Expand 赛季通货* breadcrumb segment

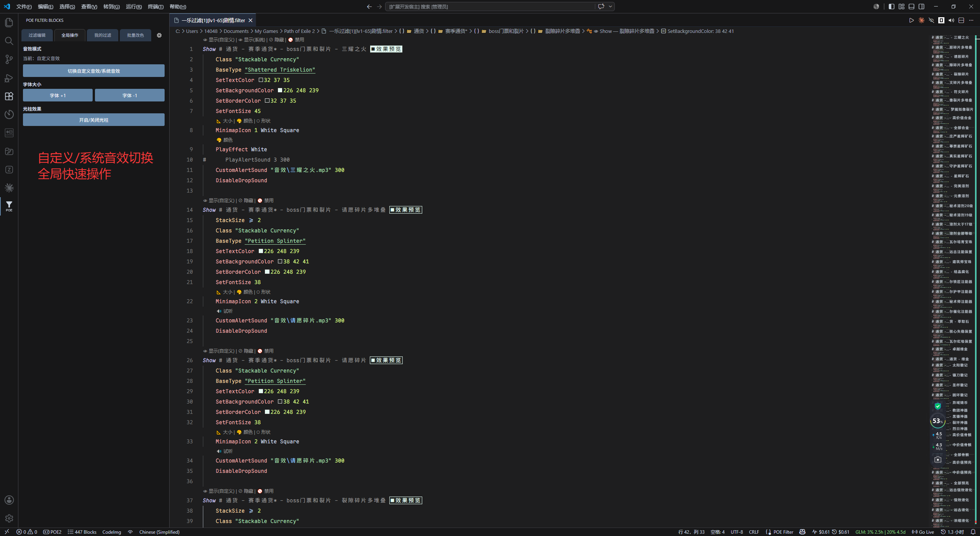[456, 31]
